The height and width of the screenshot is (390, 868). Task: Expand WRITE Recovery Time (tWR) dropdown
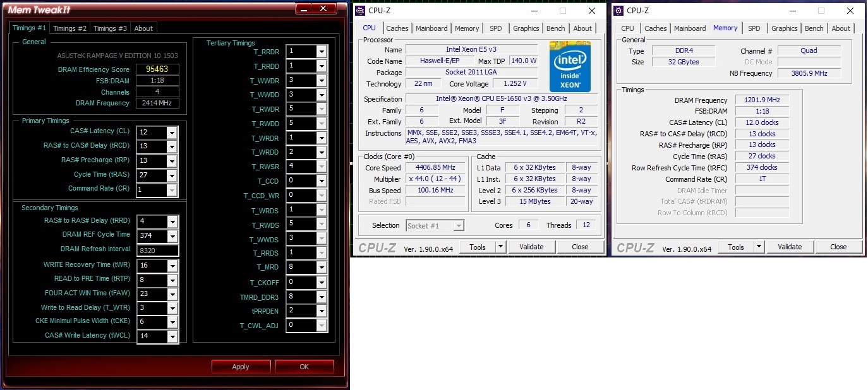172,266
